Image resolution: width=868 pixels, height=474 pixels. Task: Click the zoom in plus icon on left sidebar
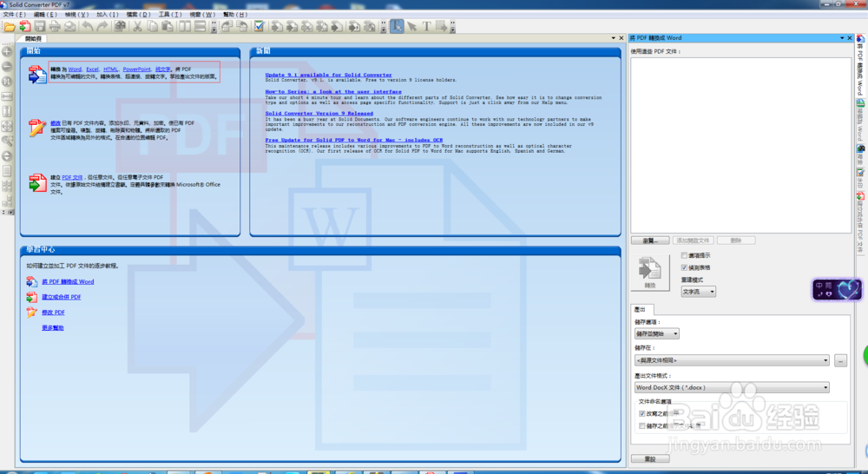point(7,51)
